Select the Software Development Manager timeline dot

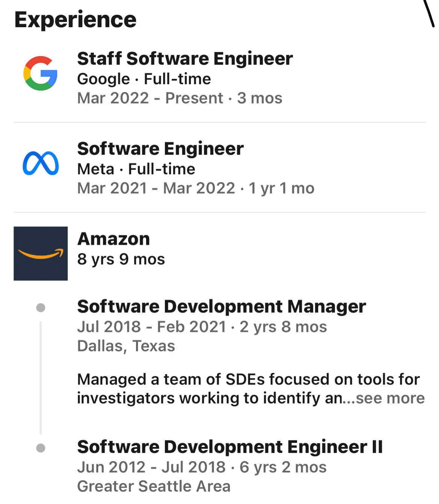[x=41, y=308]
